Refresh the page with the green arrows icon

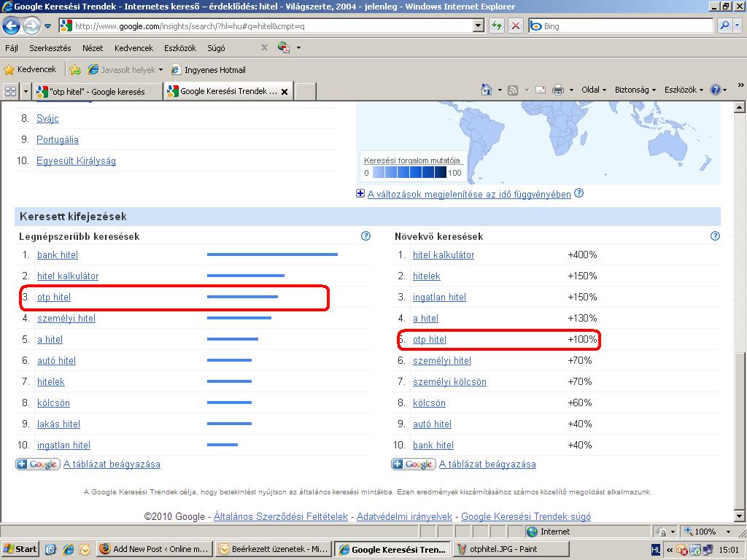pyautogui.click(x=497, y=26)
